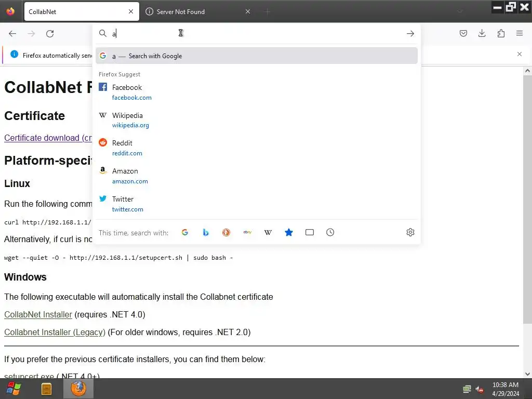Click the Go arrow in address bar
This screenshot has height=399, width=532.
click(x=410, y=34)
